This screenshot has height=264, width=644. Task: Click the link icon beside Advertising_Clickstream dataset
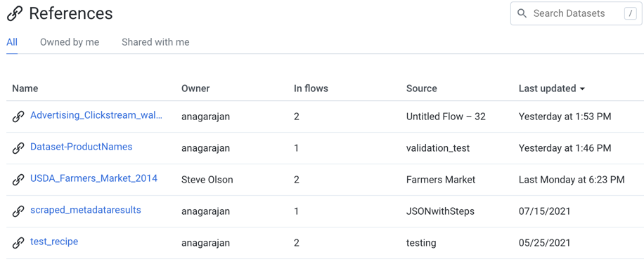[x=18, y=117]
